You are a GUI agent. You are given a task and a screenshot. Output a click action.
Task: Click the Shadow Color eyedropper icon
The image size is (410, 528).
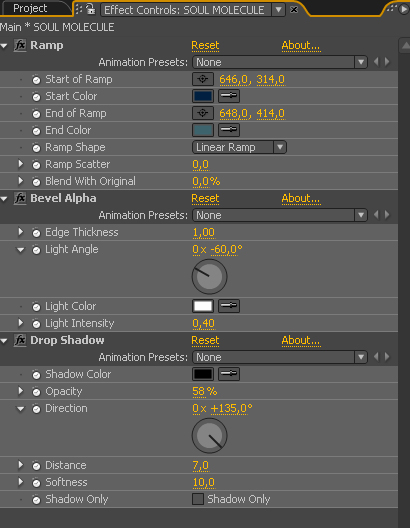pyautogui.click(x=229, y=374)
